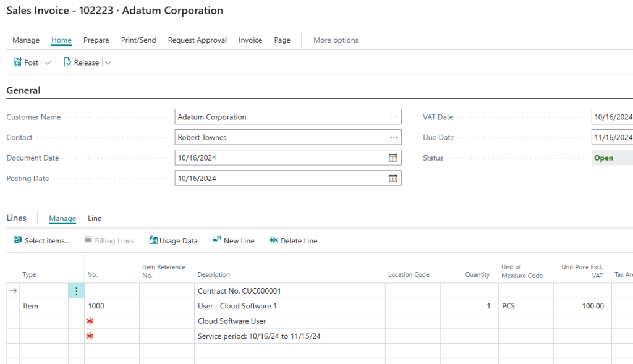633x364 pixels.
Task: Open the row options three-dot menu
Action: tap(76, 291)
